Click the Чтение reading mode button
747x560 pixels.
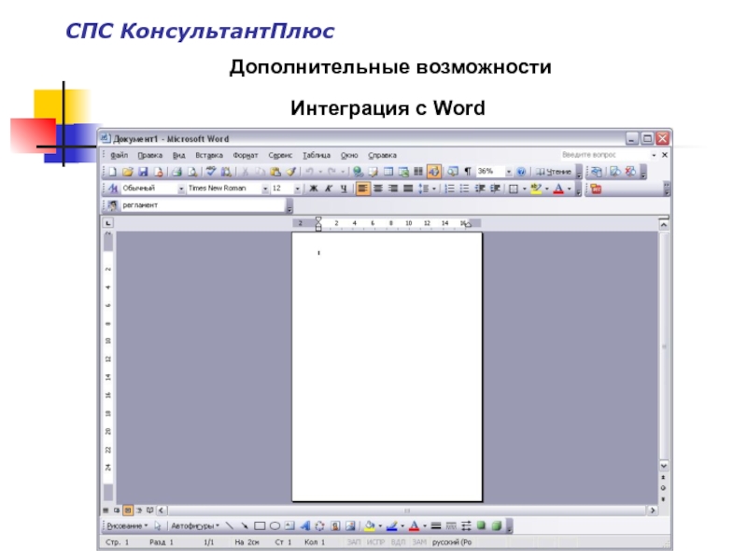pyautogui.click(x=554, y=172)
